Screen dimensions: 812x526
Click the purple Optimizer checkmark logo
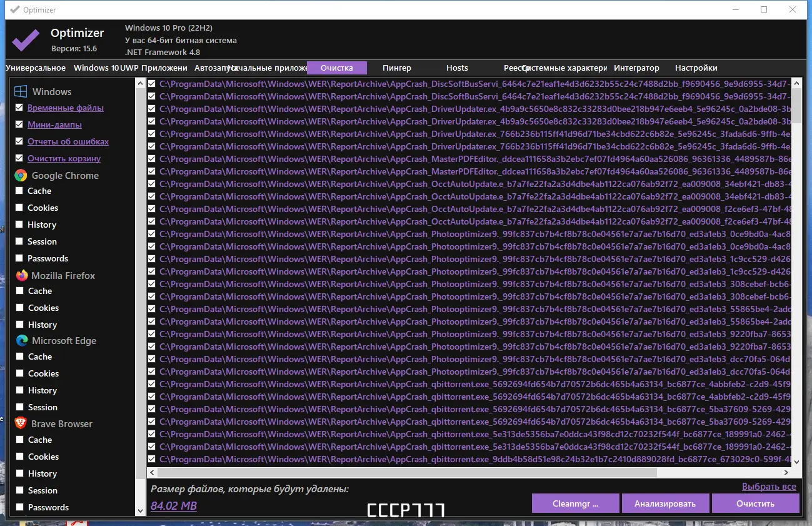pos(26,39)
